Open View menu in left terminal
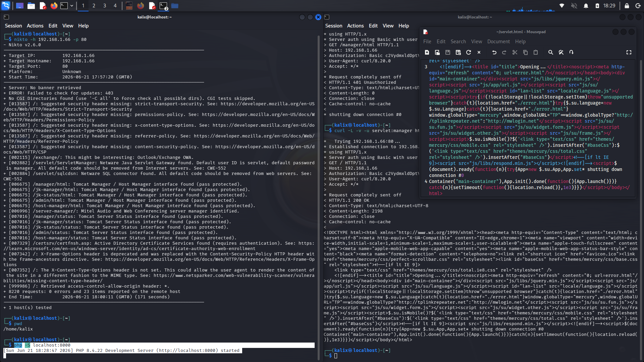This screenshot has height=362, width=644. click(x=68, y=26)
